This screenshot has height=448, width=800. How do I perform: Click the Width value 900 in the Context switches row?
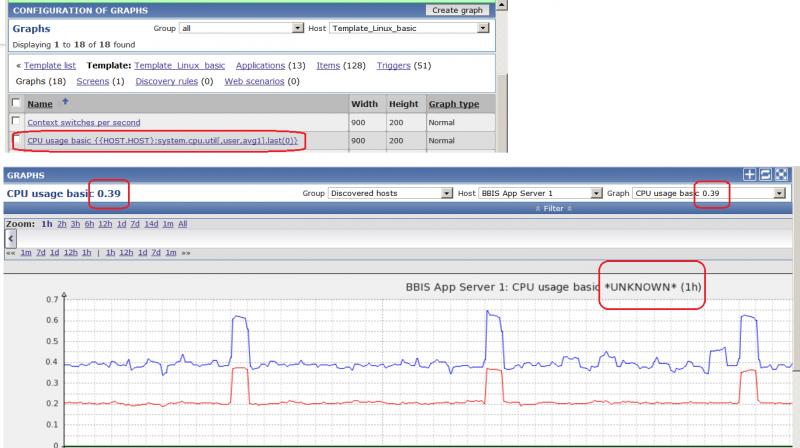click(x=358, y=122)
